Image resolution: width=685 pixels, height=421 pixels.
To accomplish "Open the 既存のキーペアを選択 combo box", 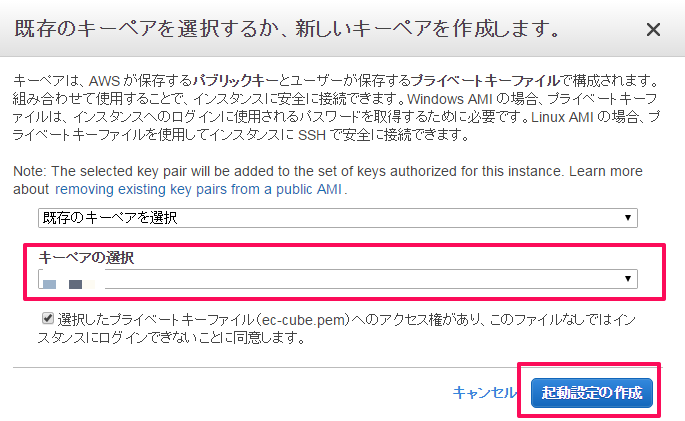I will (x=338, y=217).
